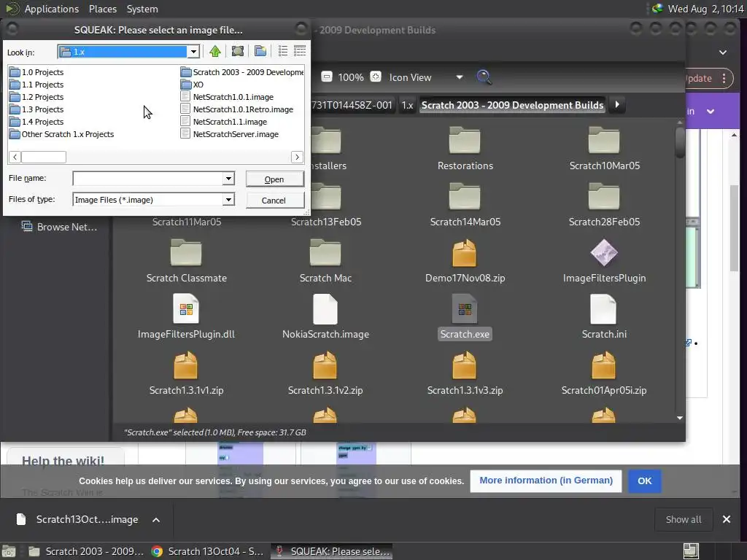Expand chevron in browser purple bar
This screenshot has height=560, width=747.
coord(711,112)
